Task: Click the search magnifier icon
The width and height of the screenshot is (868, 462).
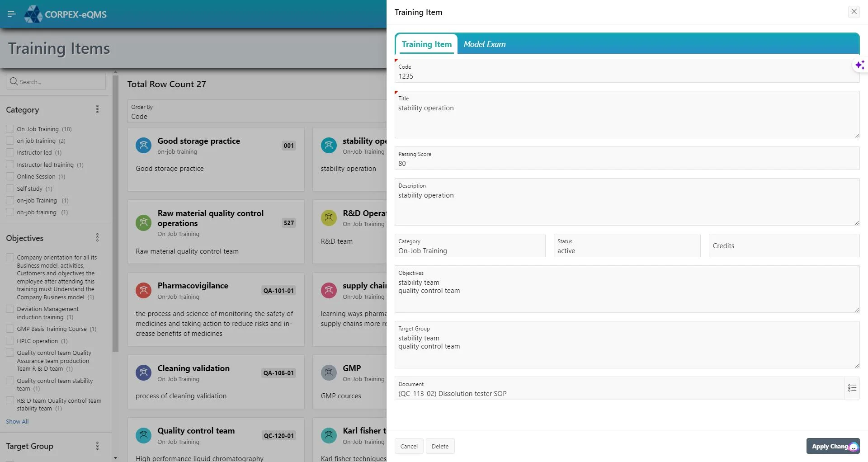Action: pos(14,81)
